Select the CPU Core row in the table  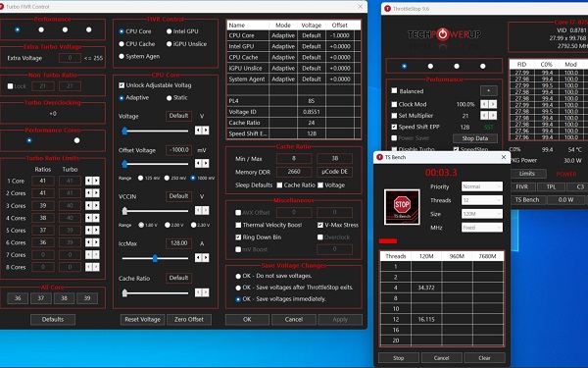tap(294, 35)
